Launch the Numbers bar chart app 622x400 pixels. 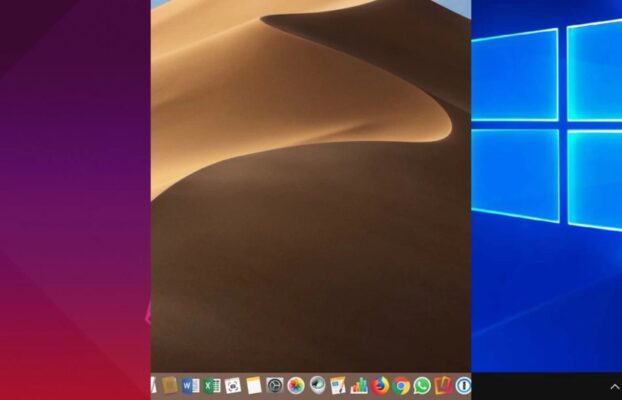point(359,385)
